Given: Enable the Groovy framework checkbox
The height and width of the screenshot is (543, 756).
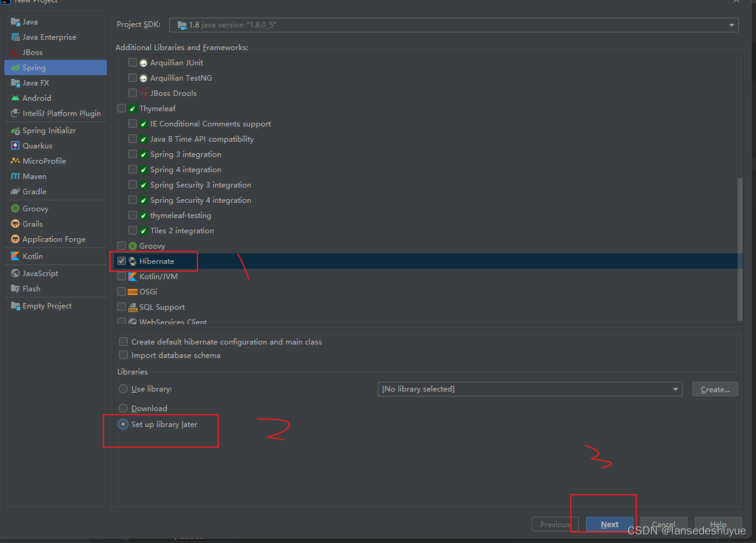Looking at the screenshot, I should click(122, 246).
